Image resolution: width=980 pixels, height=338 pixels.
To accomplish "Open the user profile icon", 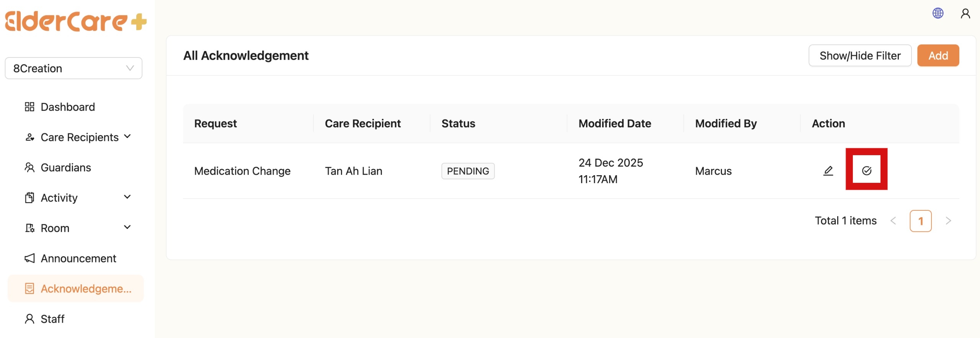I will pos(965,13).
